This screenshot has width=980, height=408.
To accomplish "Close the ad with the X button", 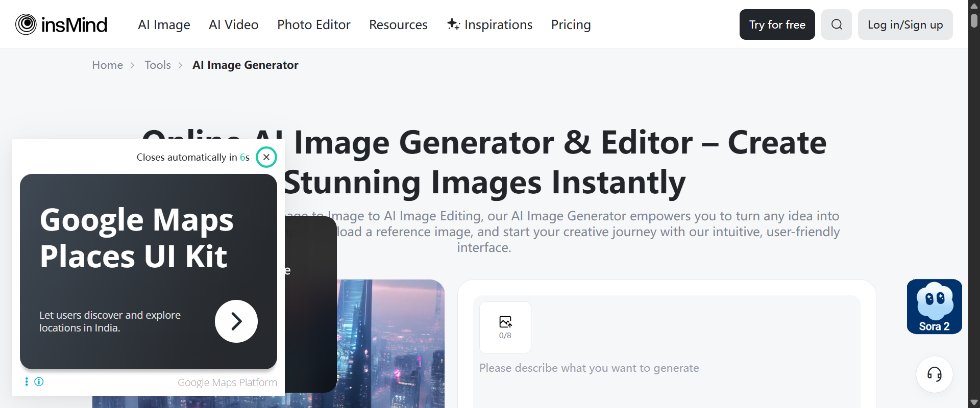I will click(266, 157).
